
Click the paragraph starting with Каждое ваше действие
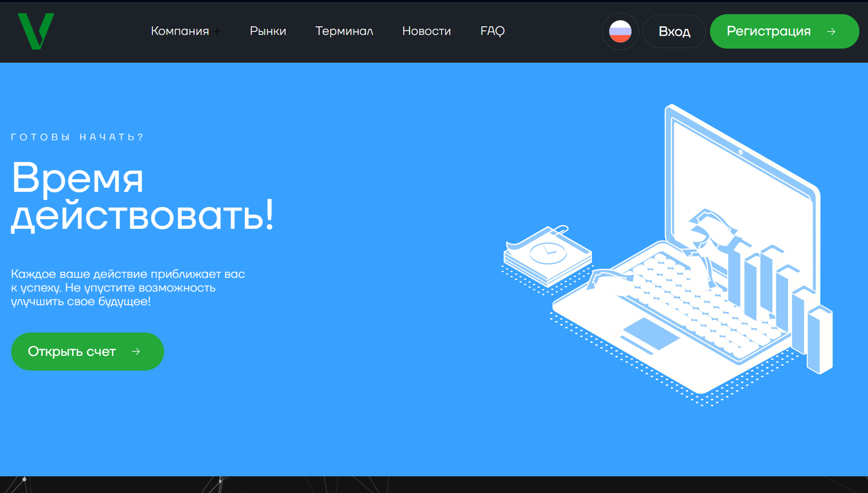(128, 287)
